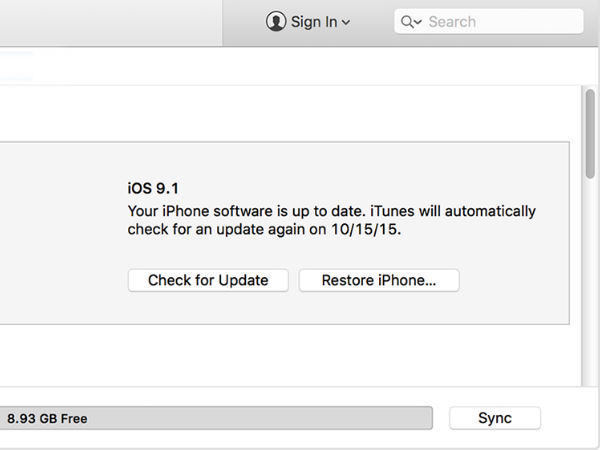Open the Sign In dropdown chevron
Image resolution: width=600 pixels, height=450 pixels.
346,22
